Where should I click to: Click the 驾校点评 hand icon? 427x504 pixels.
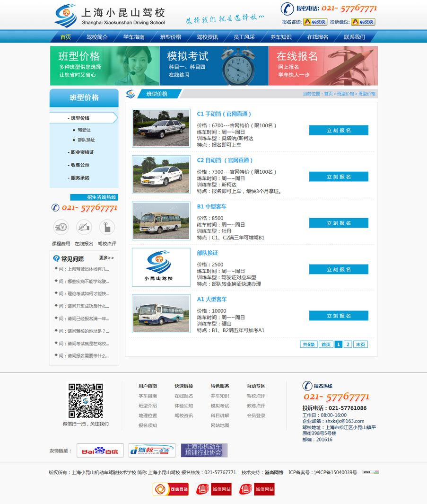coord(107,227)
